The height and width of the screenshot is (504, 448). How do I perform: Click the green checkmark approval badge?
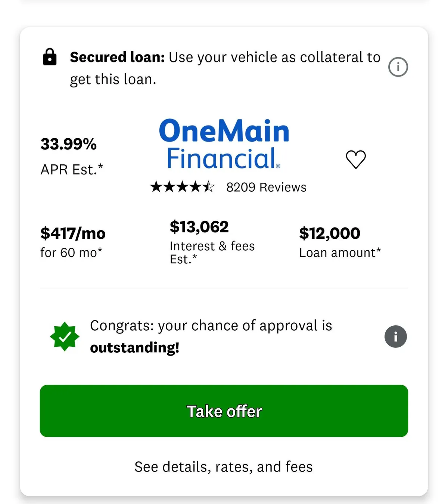coord(65,337)
